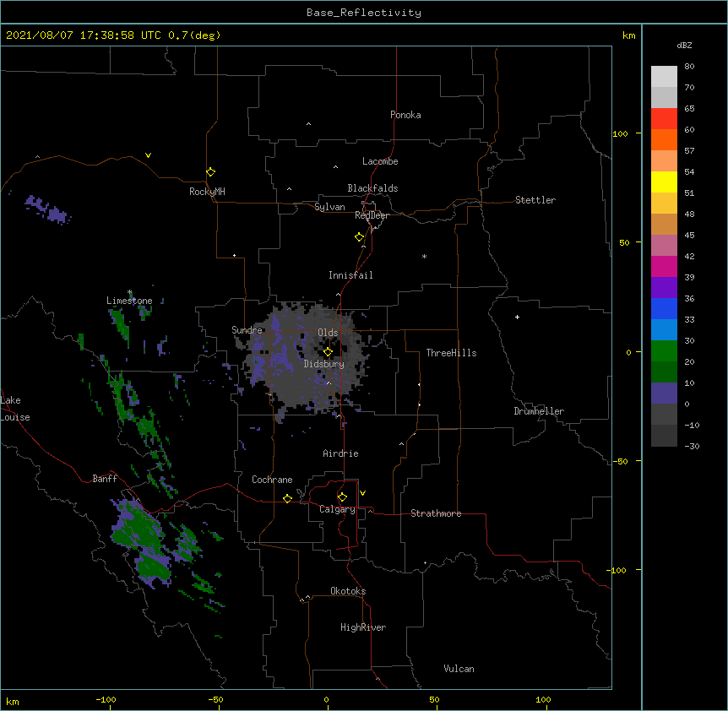The height and width of the screenshot is (711, 728).
Task: Click the Blackfalds city label
Action: (372, 188)
